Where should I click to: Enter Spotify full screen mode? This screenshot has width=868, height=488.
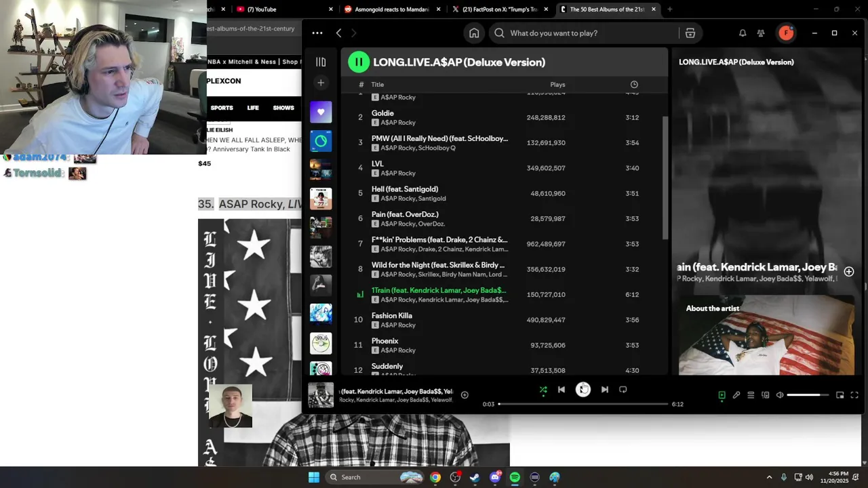(x=854, y=395)
